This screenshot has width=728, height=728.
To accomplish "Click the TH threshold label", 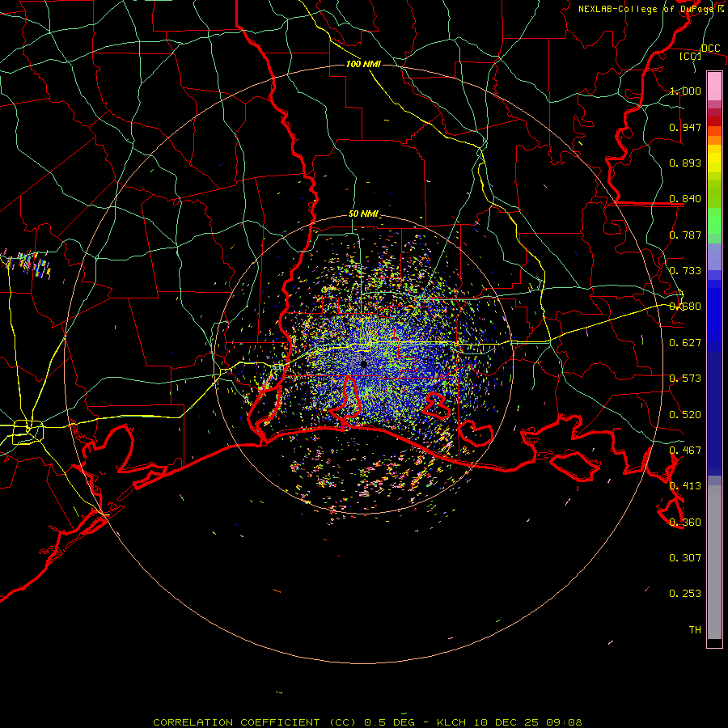I will pos(695,630).
